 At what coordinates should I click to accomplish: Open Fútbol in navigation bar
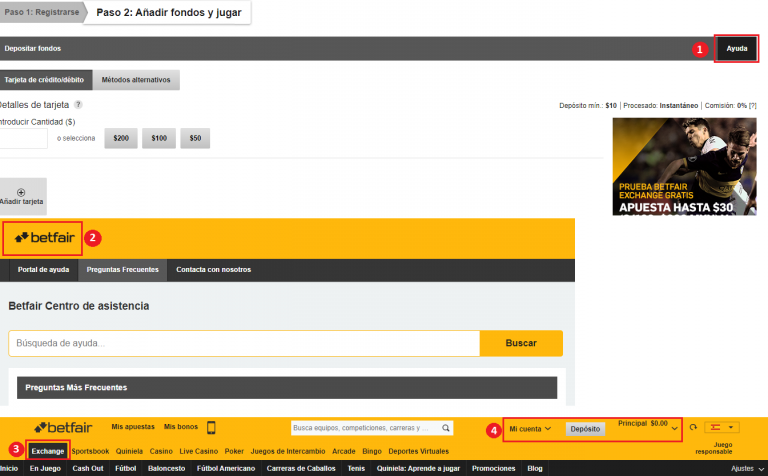(x=125, y=469)
